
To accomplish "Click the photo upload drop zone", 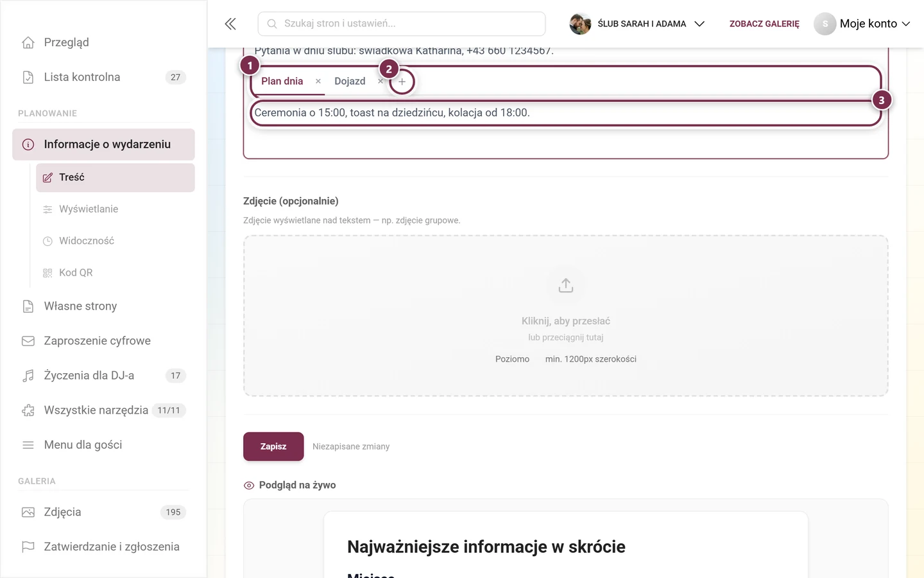I will [566, 316].
